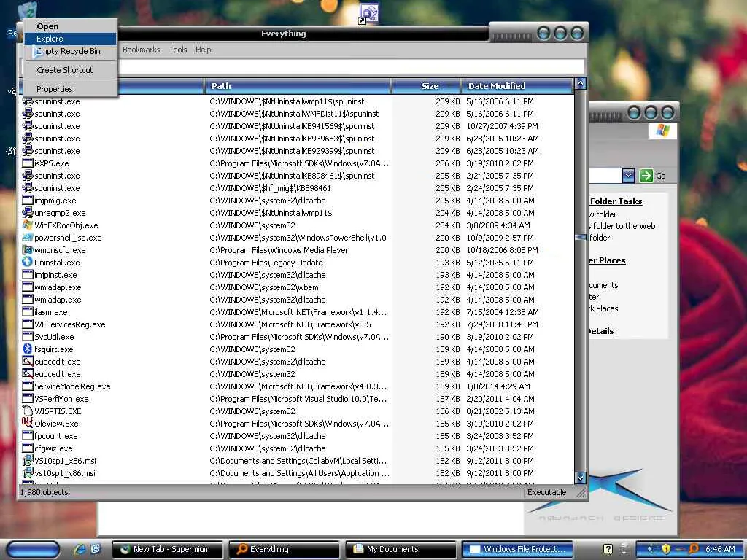Open the Bookmarks menu in Everything
Screen dimensions: 747x560
[x=141, y=50]
